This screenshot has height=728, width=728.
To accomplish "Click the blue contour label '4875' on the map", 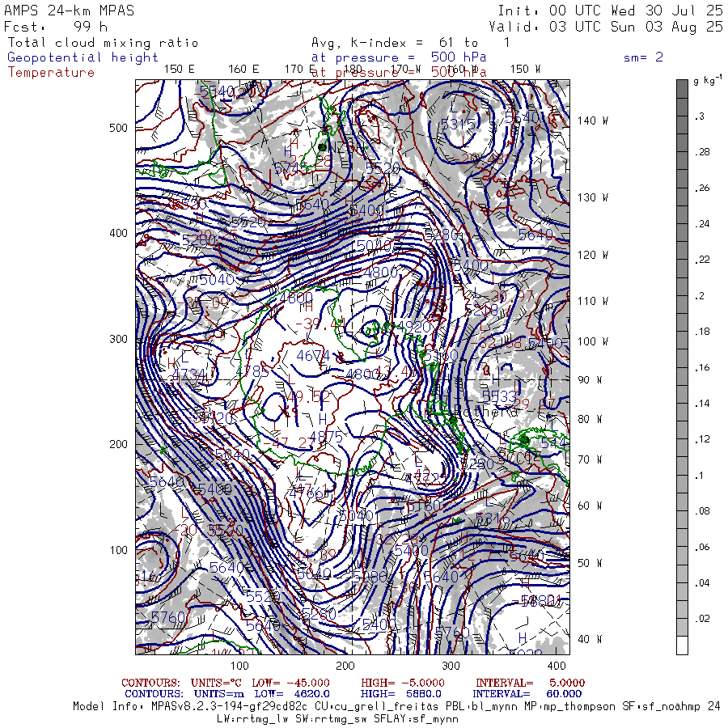I will click(x=326, y=437).
